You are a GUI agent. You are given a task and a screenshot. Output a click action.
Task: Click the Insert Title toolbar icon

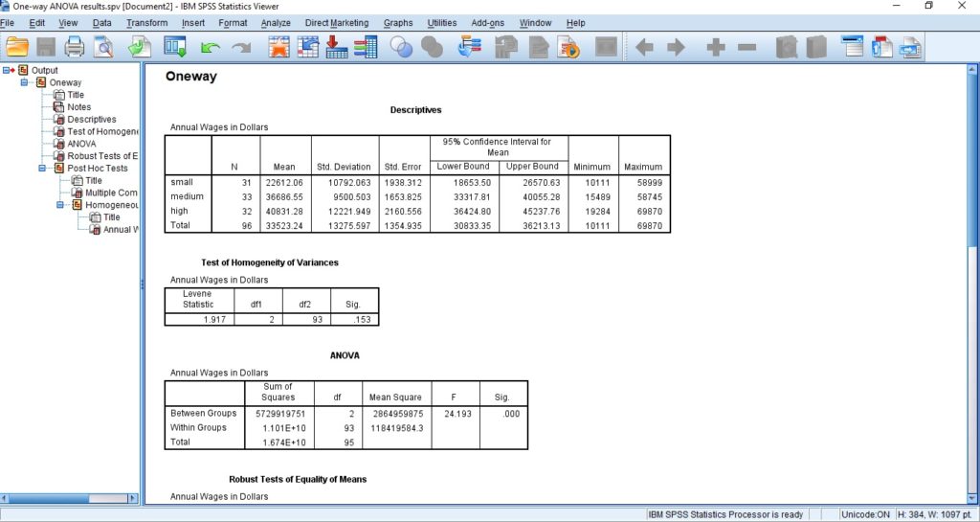pyautogui.click(x=881, y=47)
